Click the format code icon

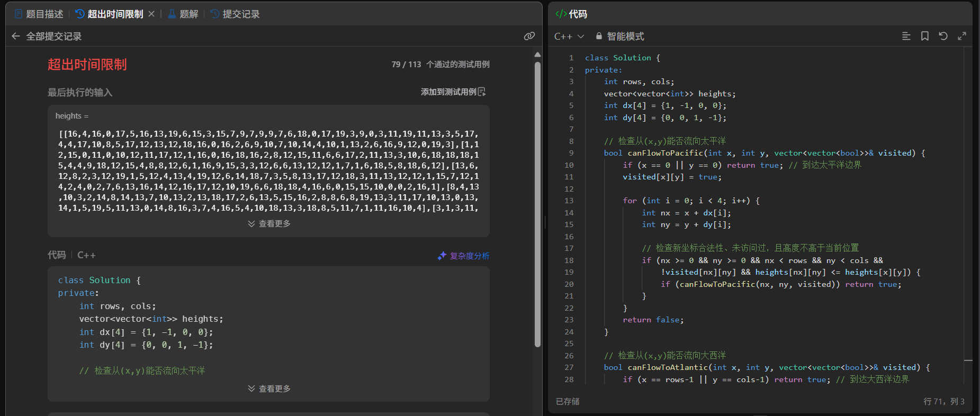point(906,36)
